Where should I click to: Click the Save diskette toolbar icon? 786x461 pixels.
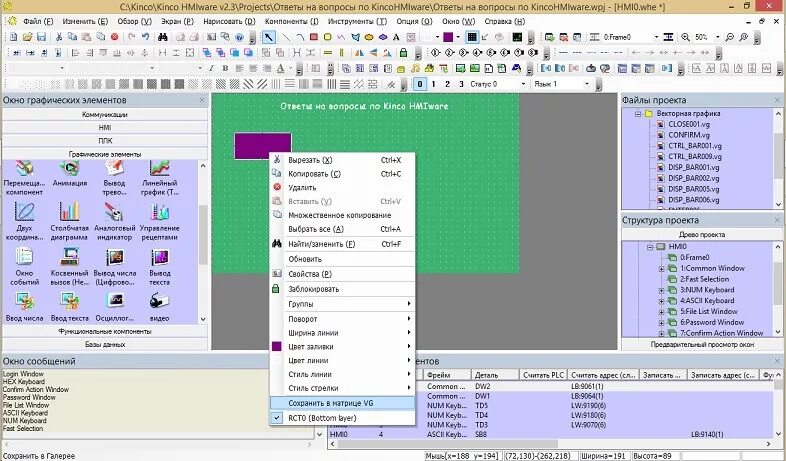pos(42,37)
